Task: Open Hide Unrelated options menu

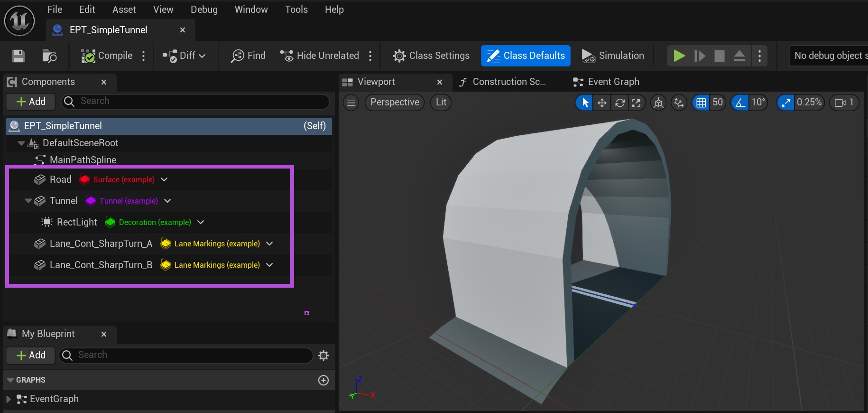Action: pyautogui.click(x=370, y=56)
